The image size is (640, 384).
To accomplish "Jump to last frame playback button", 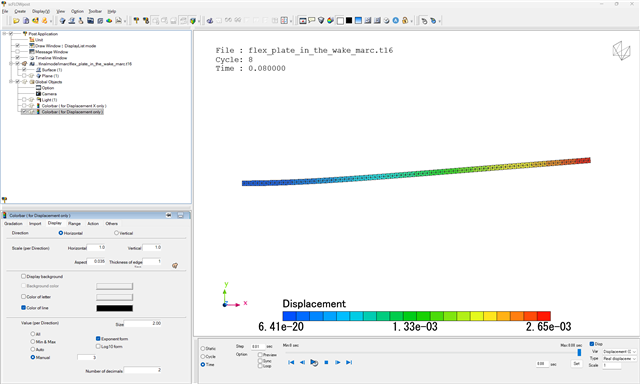I will [x=349, y=362].
